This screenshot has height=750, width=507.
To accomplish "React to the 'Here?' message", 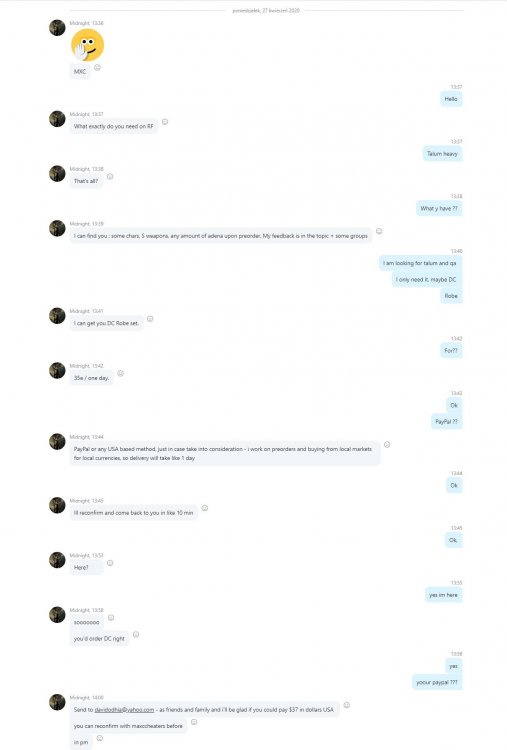I will pos(110,563).
